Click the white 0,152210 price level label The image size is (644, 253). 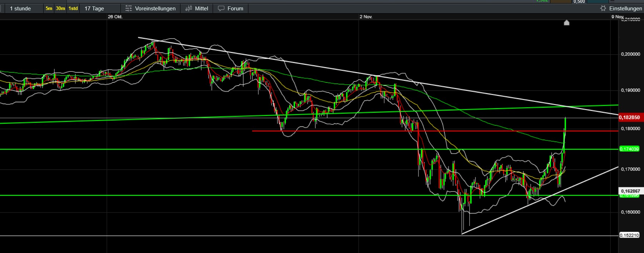point(629,235)
